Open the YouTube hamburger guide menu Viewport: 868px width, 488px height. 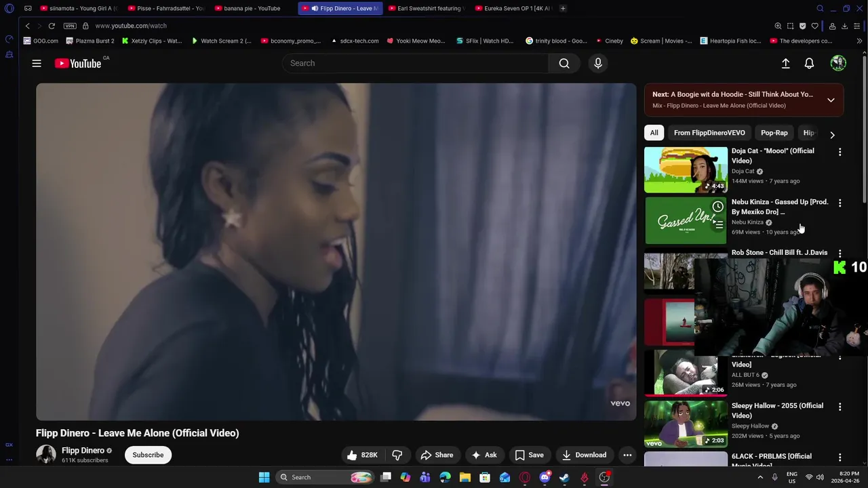[x=37, y=63]
